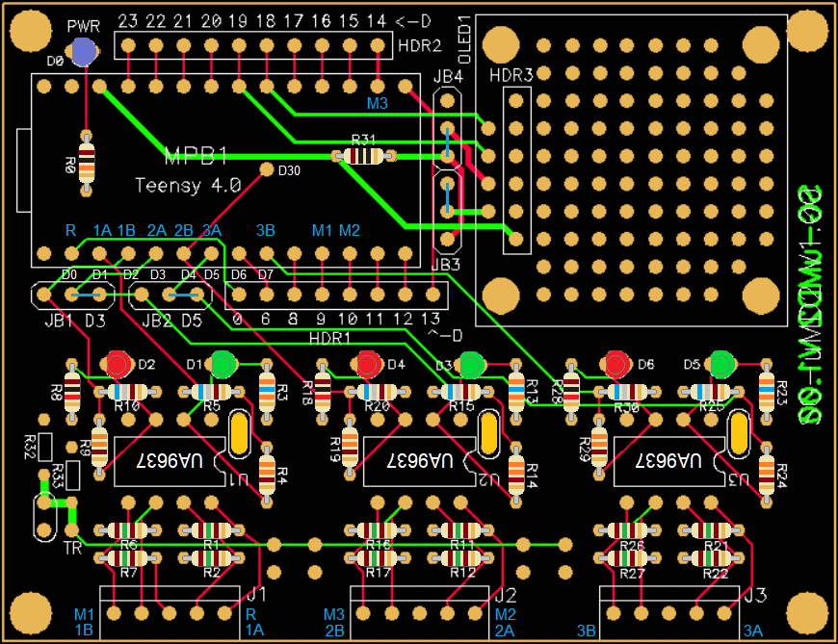Click the HDR2 header label
This screenshot has height=644, width=838.
(x=420, y=45)
